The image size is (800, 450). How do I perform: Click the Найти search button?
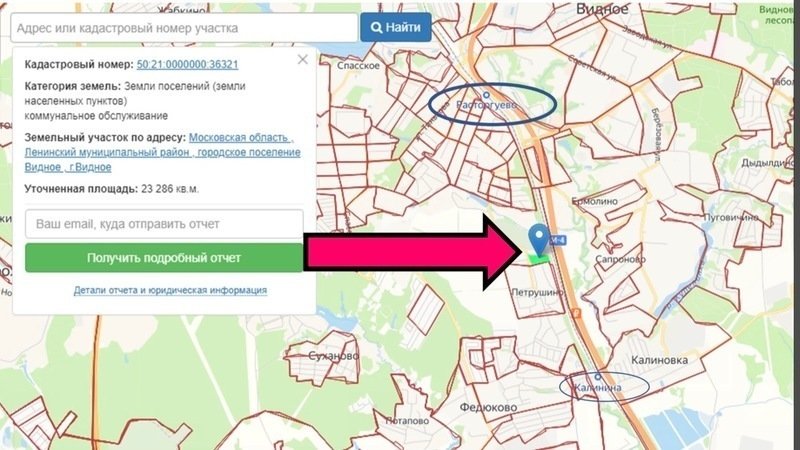point(396,28)
